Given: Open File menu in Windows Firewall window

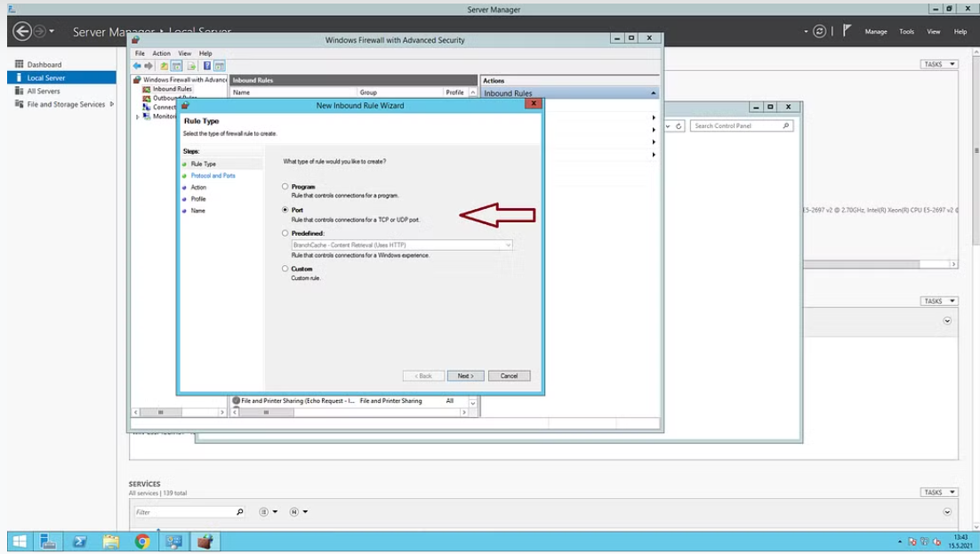Looking at the screenshot, I should point(140,53).
